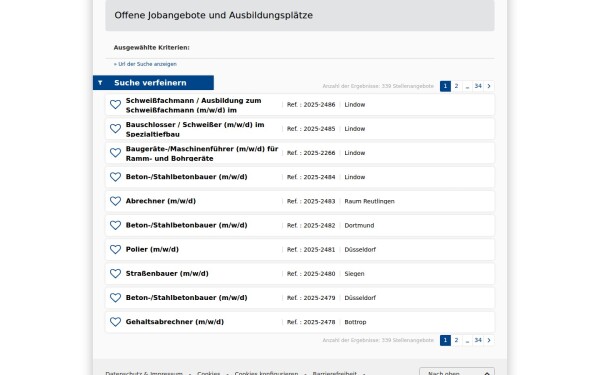
Task: Open the Polier (m/w/d) job title
Action: point(152,249)
